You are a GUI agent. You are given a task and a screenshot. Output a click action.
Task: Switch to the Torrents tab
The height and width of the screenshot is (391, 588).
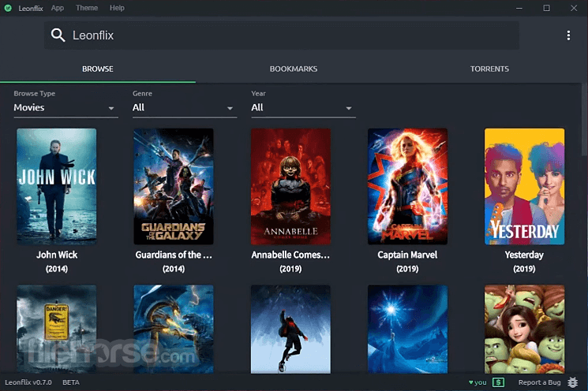pyautogui.click(x=489, y=69)
